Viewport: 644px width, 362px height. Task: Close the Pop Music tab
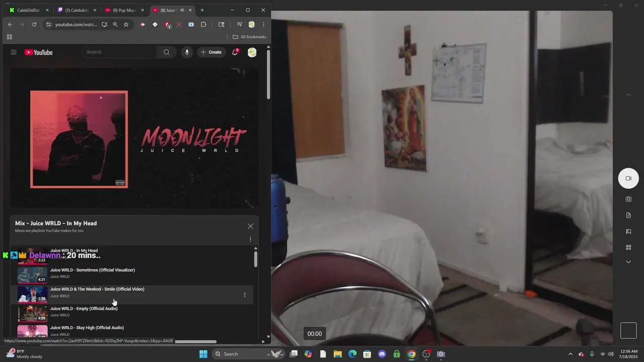point(142,10)
